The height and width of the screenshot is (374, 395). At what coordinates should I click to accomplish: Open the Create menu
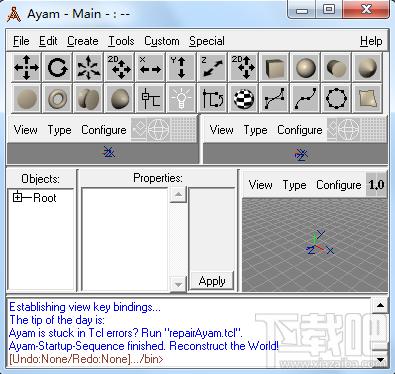83,41
